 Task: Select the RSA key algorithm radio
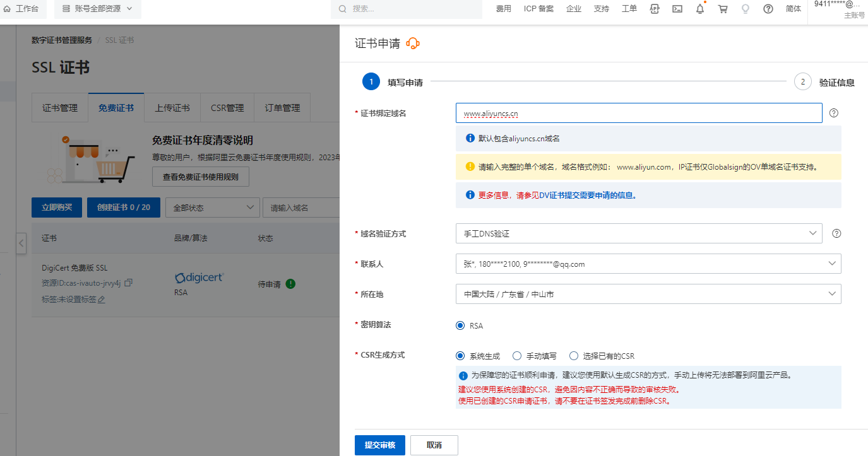coord(460,325)
